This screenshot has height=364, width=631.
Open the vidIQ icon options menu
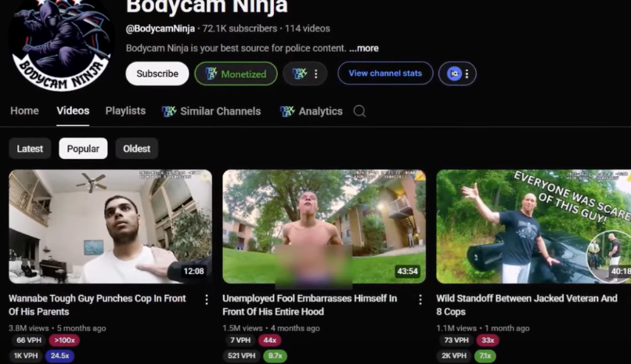click(x=467, y=74)
